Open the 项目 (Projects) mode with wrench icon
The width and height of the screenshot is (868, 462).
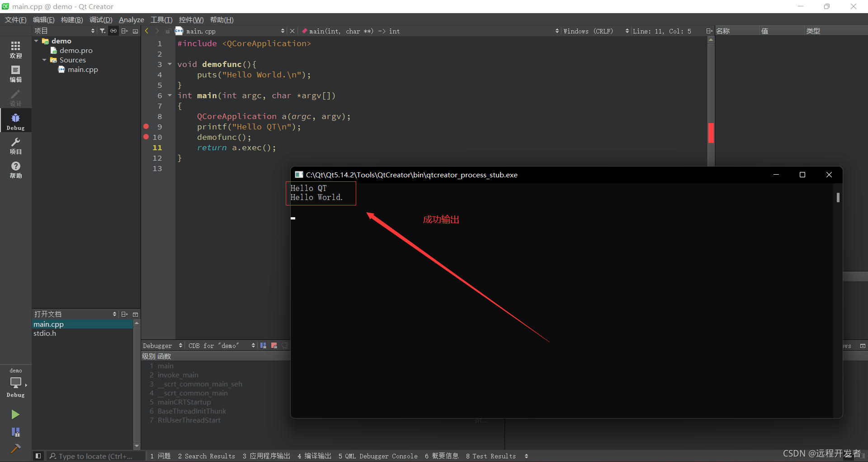tap(15, 146)
